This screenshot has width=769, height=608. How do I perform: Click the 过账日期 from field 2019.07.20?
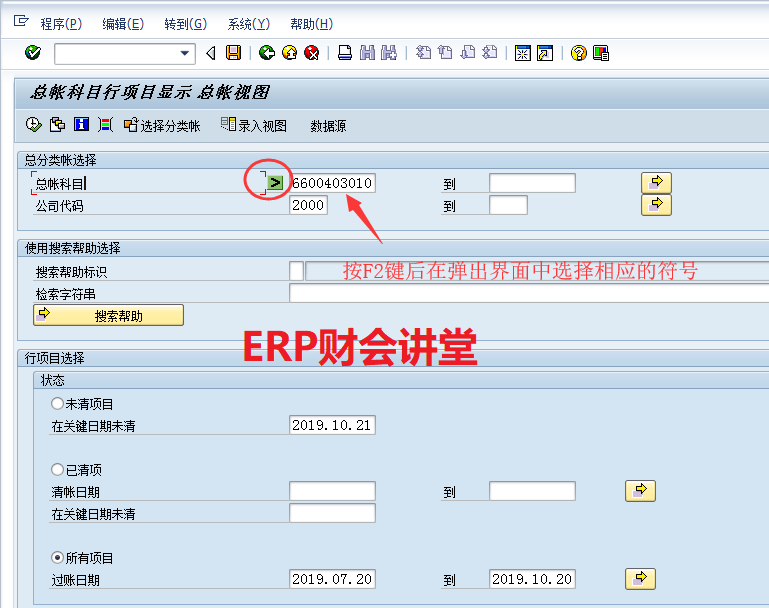coord(333,579)
